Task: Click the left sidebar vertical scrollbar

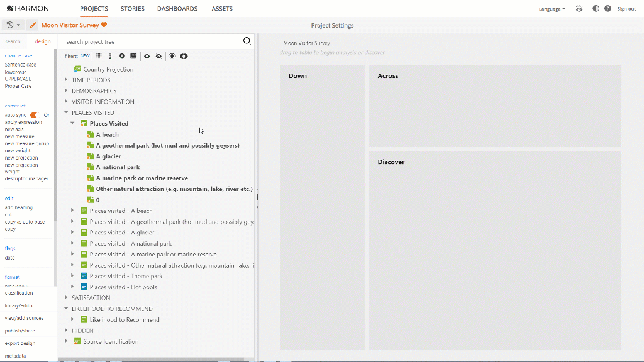Action: (x=55, y=136)
